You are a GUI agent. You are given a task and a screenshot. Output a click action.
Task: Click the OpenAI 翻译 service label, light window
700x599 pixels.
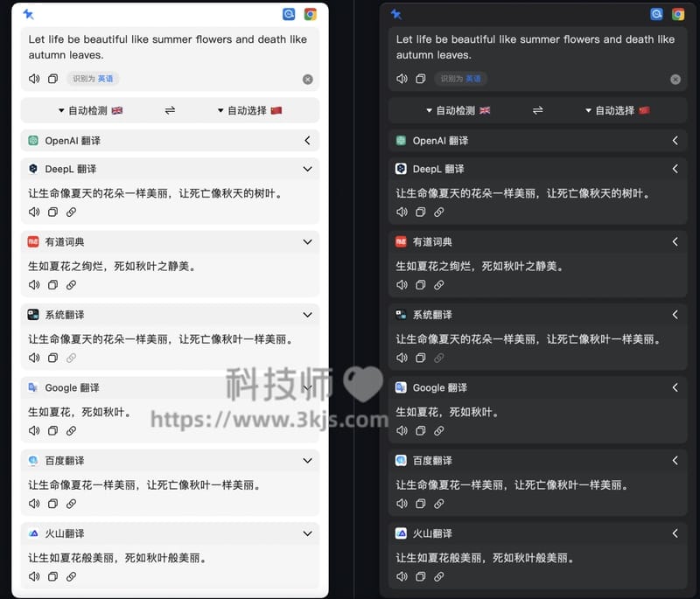click(x=73, y=141)
